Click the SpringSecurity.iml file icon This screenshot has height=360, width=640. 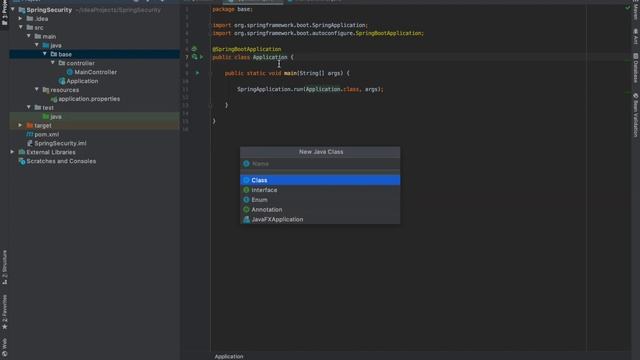click(30, 143)
